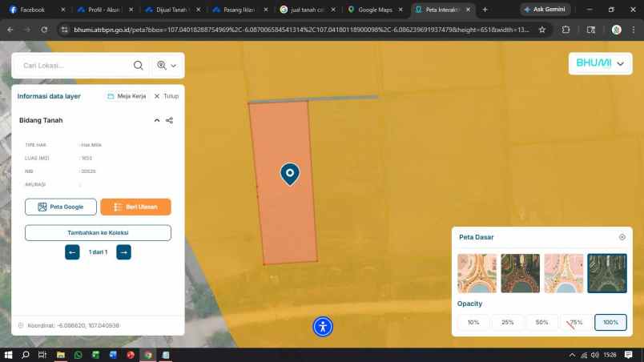Open the accessibility widget button

pyautogui.click(x=323, y=327)
